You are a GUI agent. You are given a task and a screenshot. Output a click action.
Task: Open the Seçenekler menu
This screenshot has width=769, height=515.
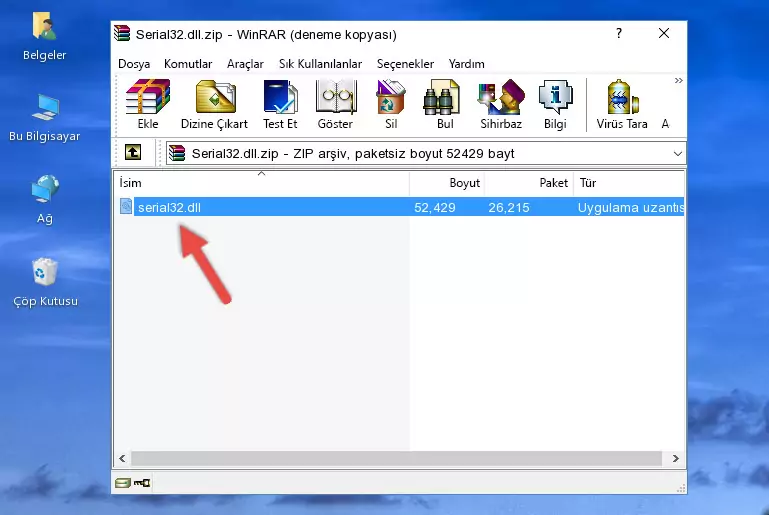tap(405, 64)
